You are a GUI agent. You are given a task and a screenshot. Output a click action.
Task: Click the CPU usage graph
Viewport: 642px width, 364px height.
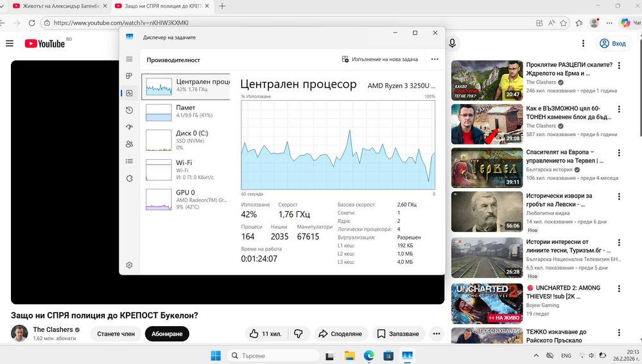click(x=338, y=145)
